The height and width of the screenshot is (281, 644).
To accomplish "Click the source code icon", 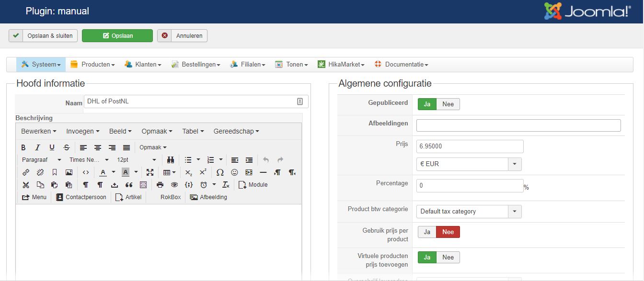I will (x=86, y=172).
